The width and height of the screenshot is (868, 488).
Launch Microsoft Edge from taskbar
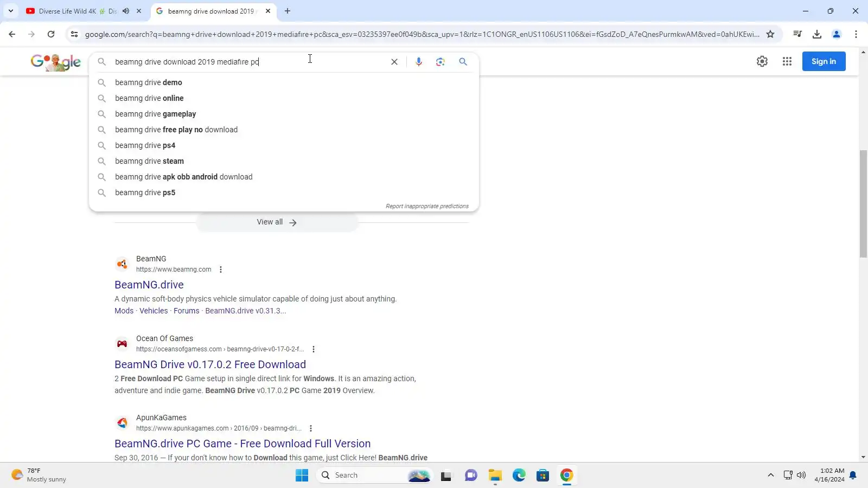point(519,476)
